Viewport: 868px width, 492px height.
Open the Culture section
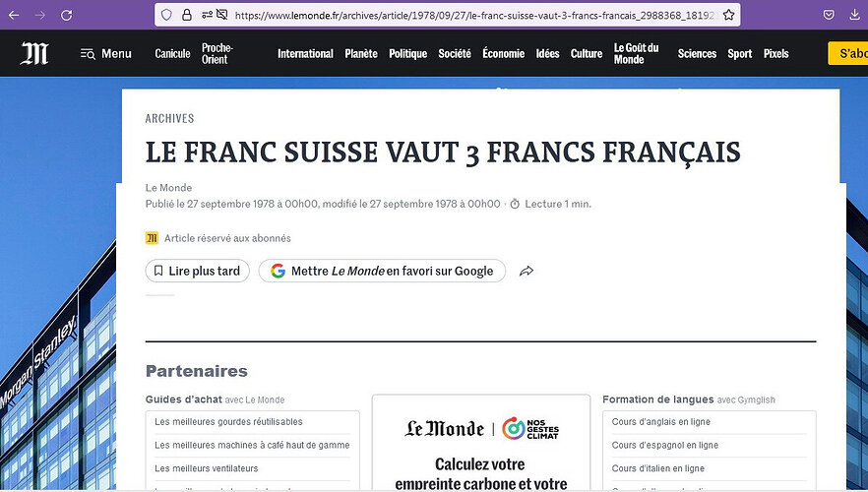click(587, 54)
